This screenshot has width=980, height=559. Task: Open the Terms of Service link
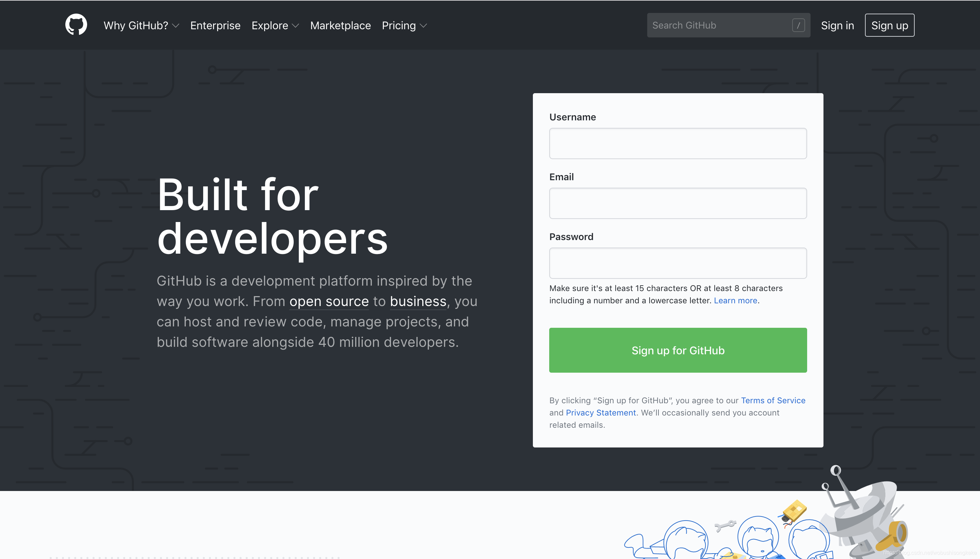point(772,401)
